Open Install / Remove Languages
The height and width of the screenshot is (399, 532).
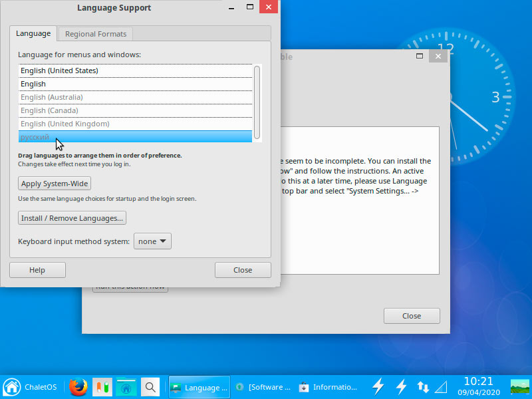point(72,218)
